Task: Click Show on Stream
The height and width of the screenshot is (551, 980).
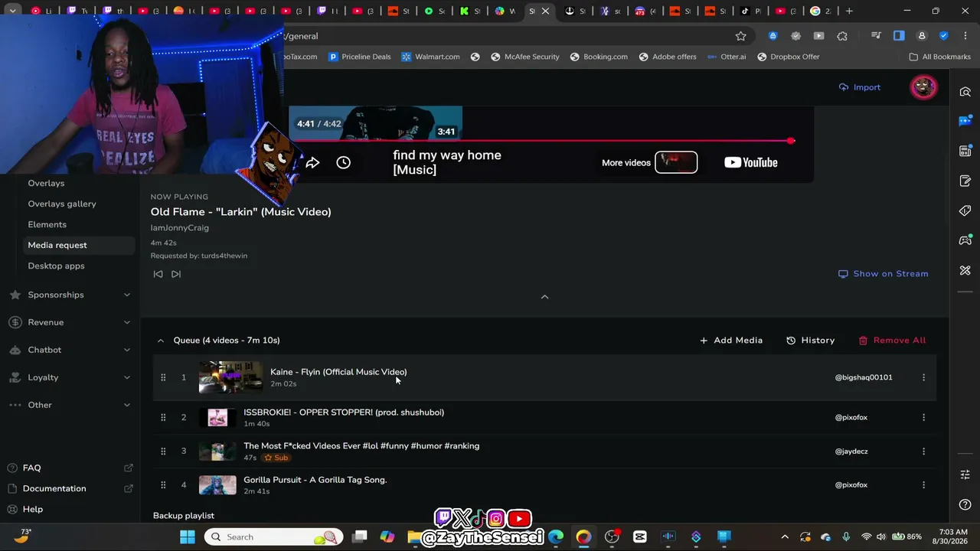Action: click(884, 274)
